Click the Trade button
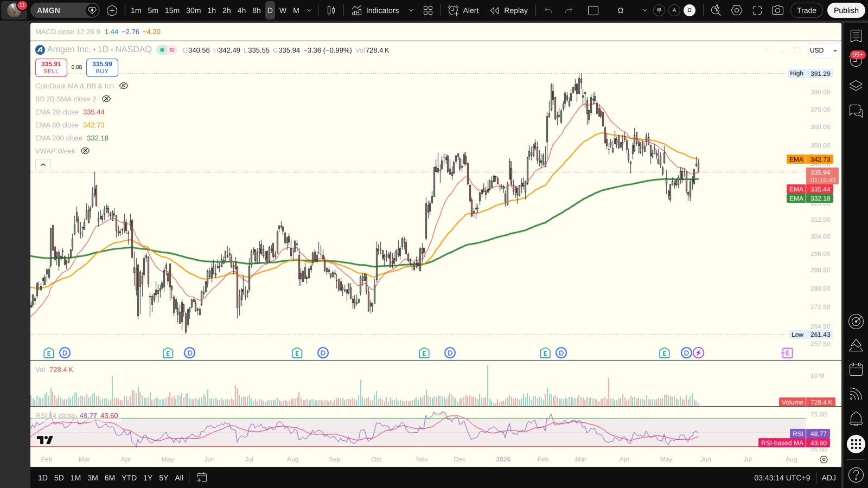The height and width of the screenshot is (488, 868). 806,10
